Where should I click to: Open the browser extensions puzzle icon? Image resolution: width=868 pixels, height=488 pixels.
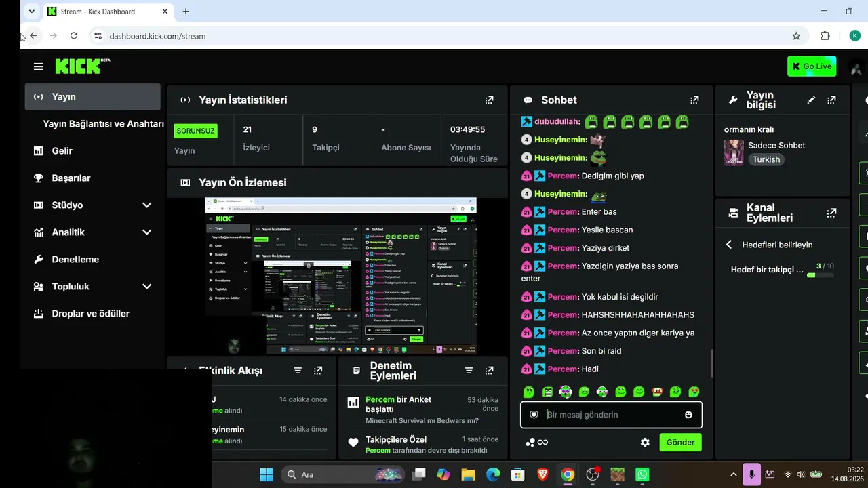825,36
